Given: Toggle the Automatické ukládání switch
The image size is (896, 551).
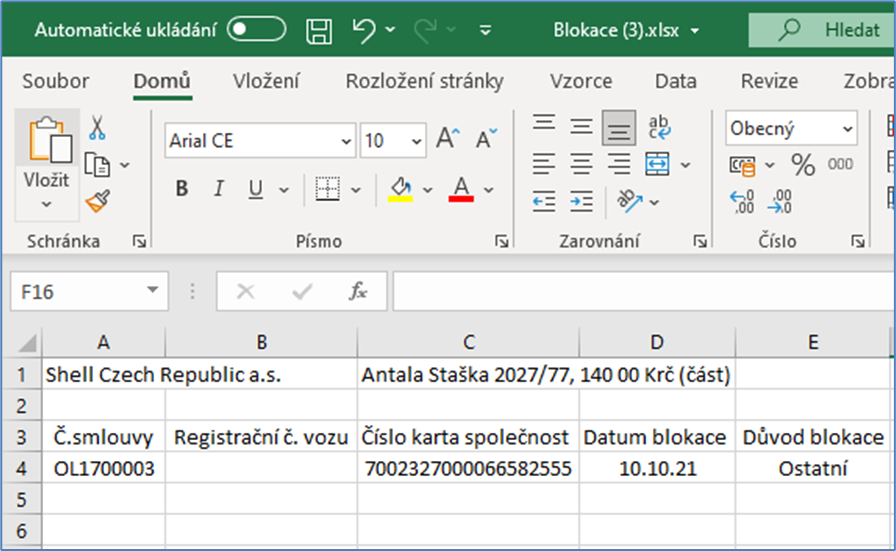Looking at the screenshot, I should pos(257,30).
